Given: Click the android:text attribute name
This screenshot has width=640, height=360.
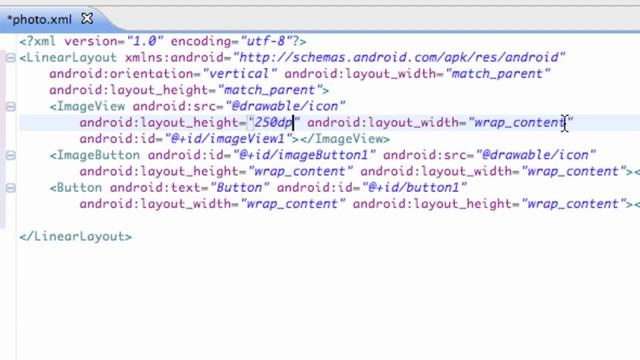Looking at the screenshot, I should [157, 188].
